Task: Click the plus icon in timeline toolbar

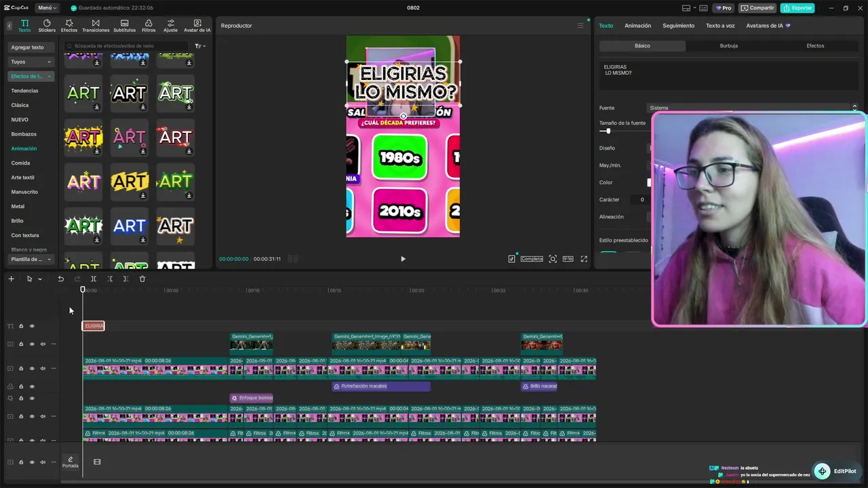Action: click(x=11, y=279)
